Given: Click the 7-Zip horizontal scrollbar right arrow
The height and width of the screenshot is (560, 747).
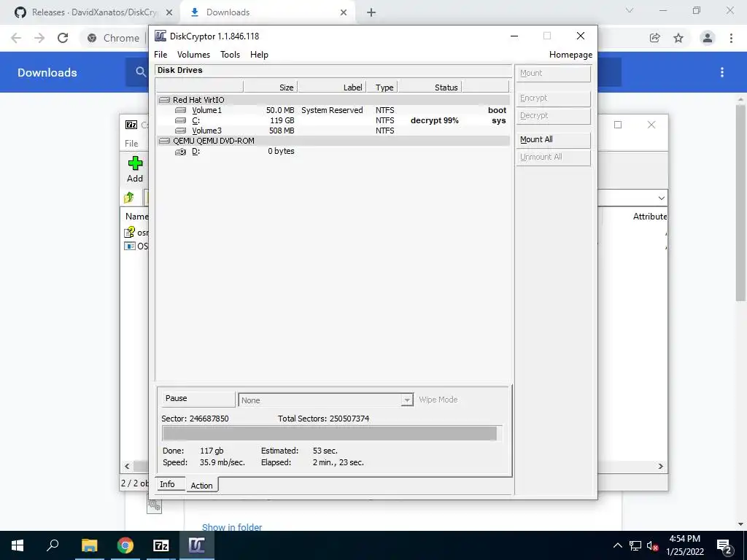Looking at the screenshot, I should [x=661, y=466].
